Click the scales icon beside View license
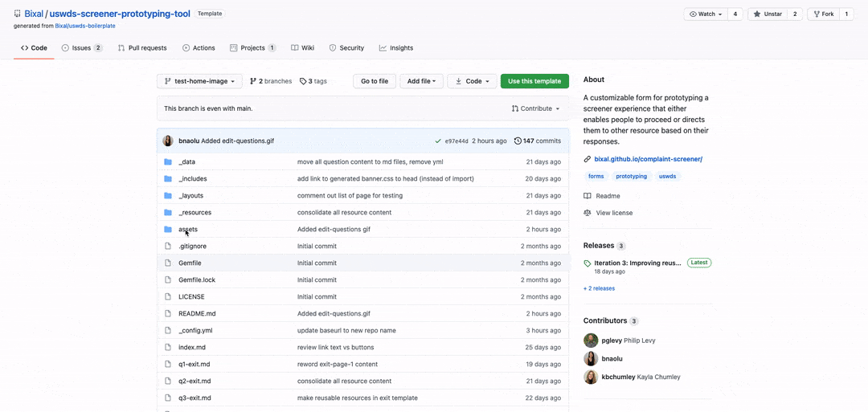 click(588, 213)
